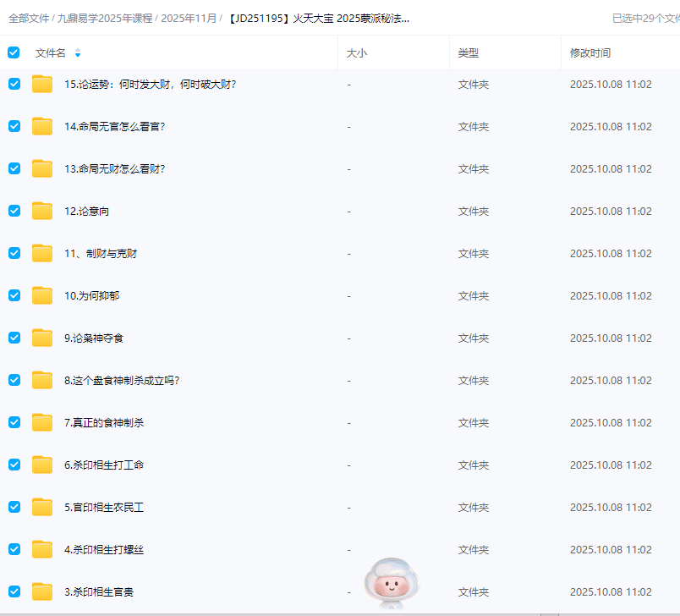680x616 pixels.
Task: Toggle the select-all checkbox in header
Action: pyautogui.click(x=14, y=52)
